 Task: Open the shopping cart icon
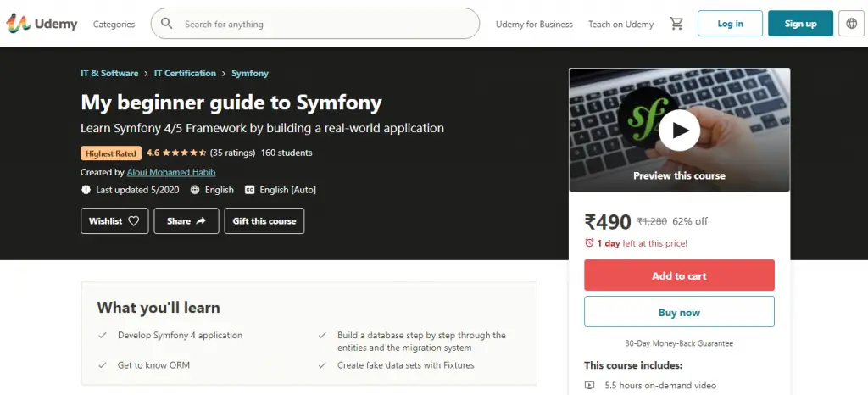click(676, 24)
